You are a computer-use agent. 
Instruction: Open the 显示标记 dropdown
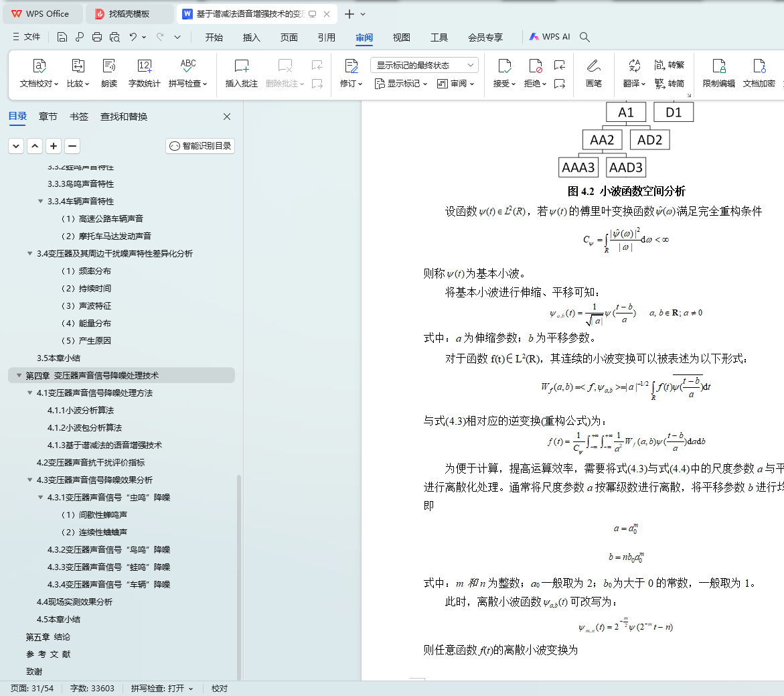coord(401,84)
